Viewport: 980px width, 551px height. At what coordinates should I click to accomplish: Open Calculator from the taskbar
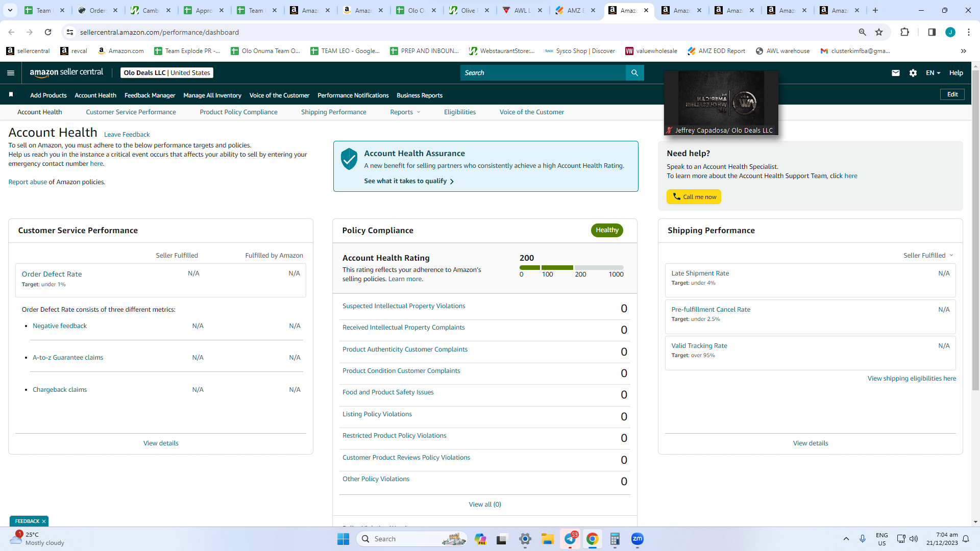(615, 539)
